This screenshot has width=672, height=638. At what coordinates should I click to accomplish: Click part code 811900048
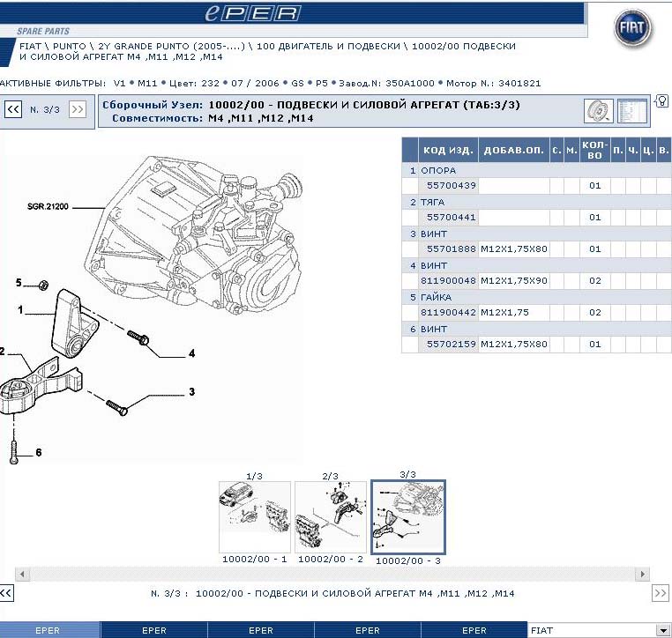[x=451, y=281]
